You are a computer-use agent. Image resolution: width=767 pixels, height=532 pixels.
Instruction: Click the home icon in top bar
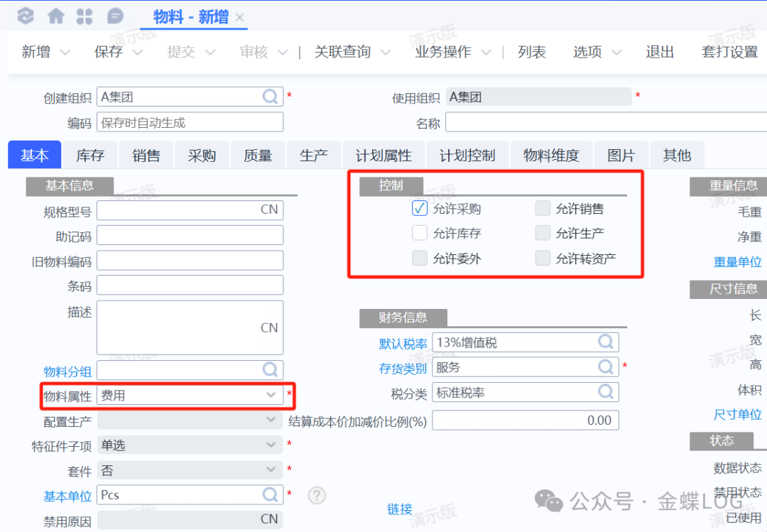tap(55, 16)
